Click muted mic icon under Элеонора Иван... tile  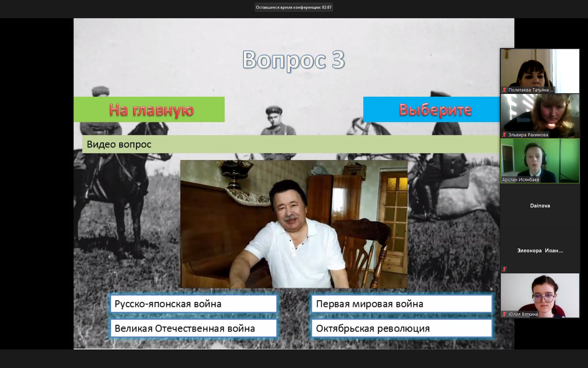pos(504,269)
